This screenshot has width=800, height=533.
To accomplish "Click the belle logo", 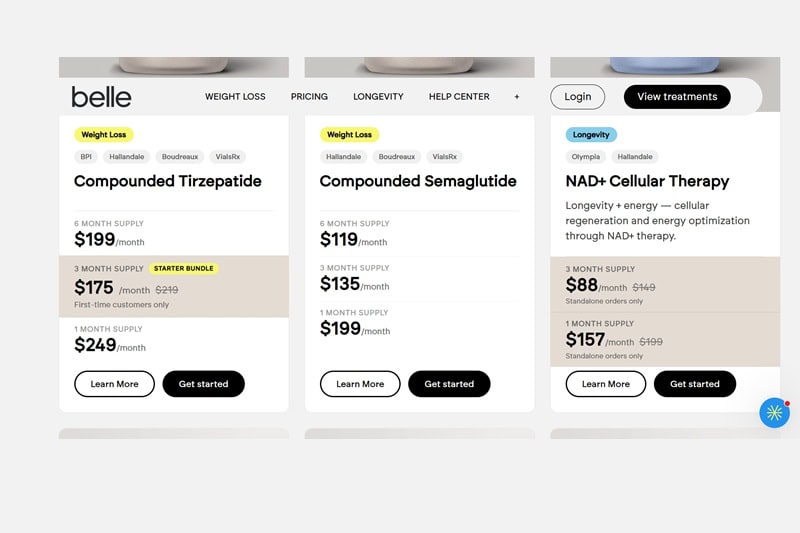I will 101,97.
